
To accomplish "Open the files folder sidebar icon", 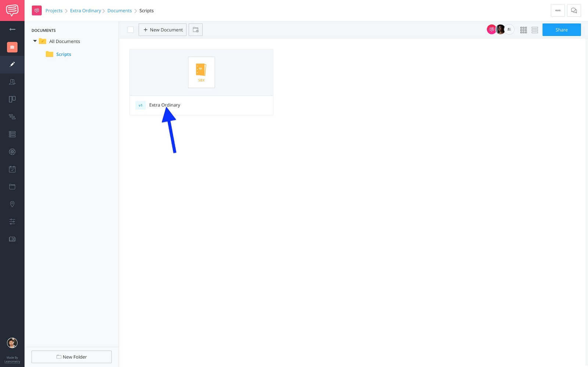I will coord(12,187).
